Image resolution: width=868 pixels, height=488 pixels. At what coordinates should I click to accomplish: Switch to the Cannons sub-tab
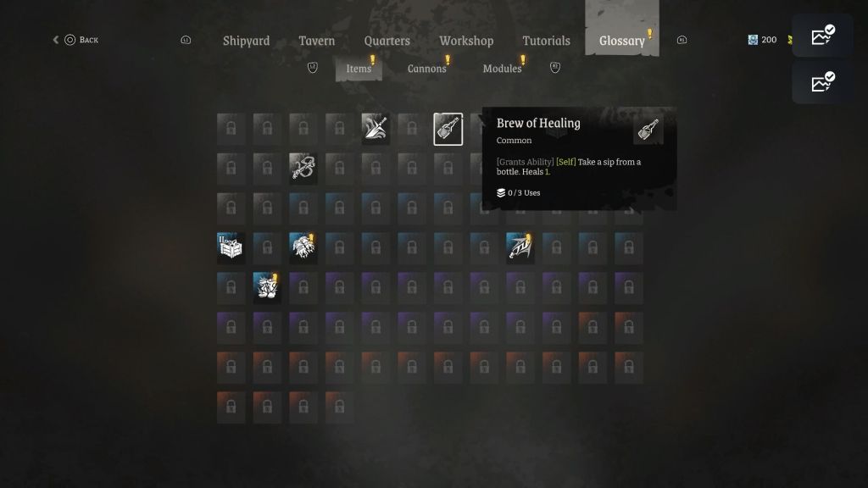[x=427, y=69]
